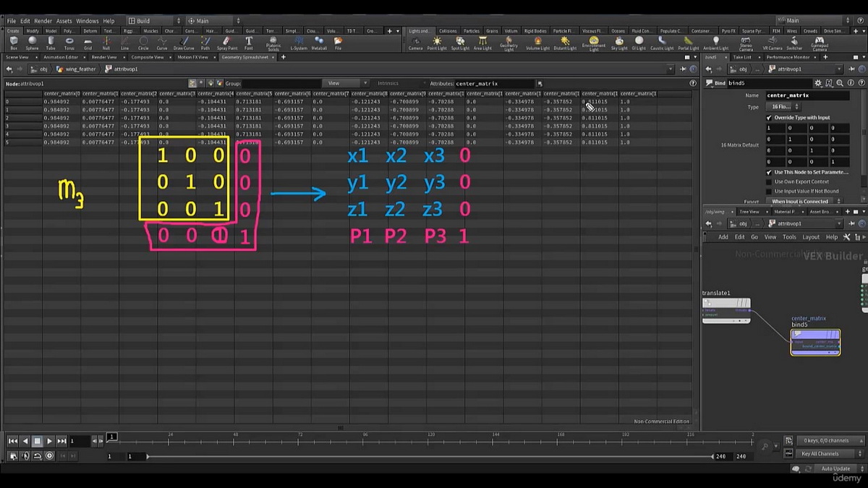Open the View dropdown in spreadsheet
Screen dimensions: 868x488
point(346,83)
